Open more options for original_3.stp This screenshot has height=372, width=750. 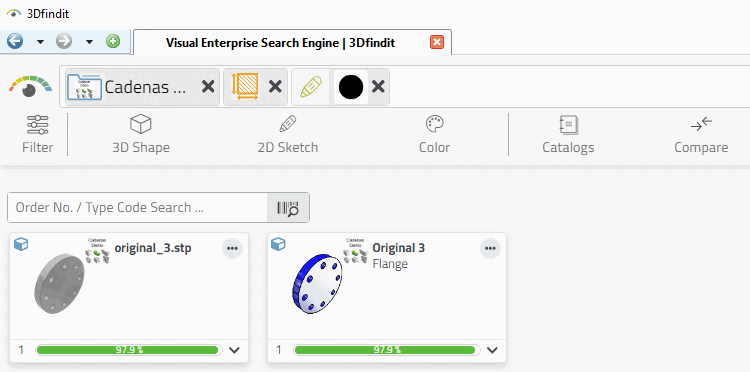(232, 249)
